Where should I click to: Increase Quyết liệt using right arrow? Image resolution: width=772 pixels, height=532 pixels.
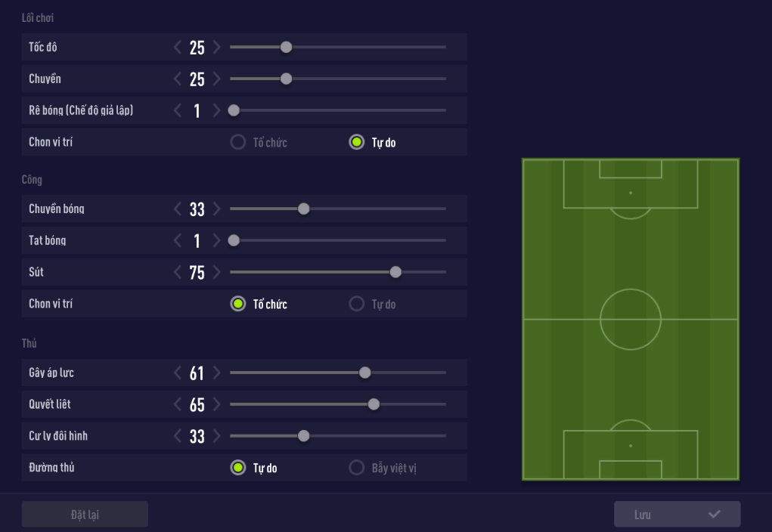[x=217, y=404]
